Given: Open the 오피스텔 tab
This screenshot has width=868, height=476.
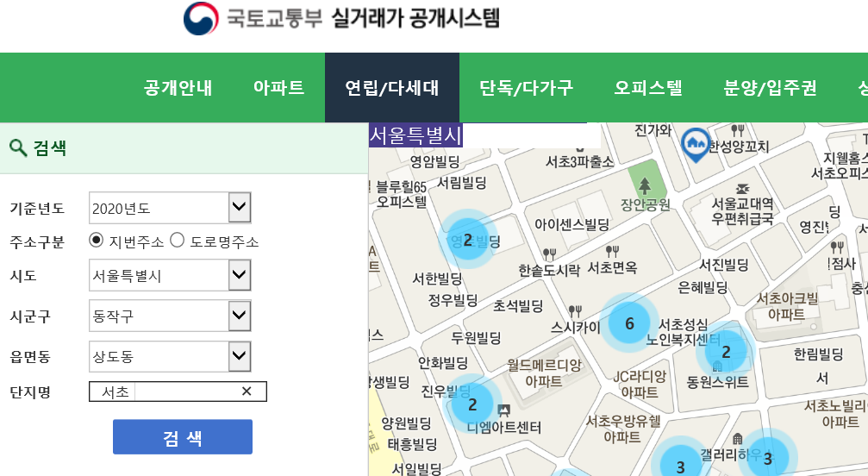Looking at the screenshot, I should point(648,87).
